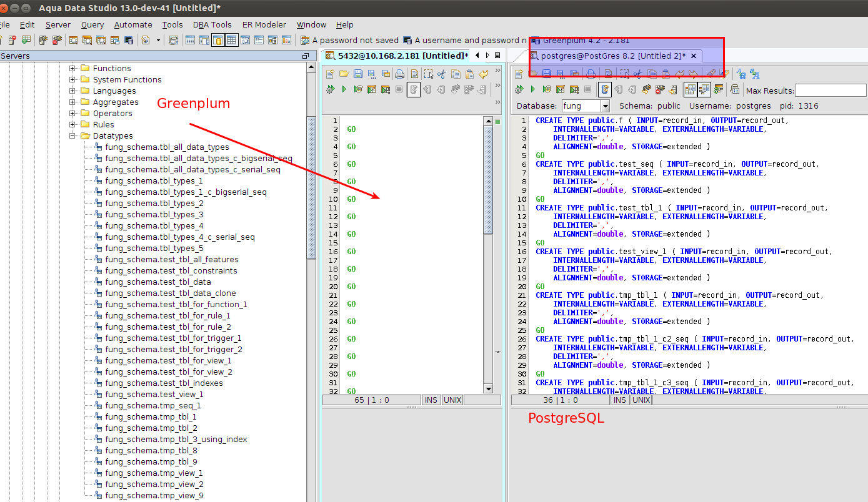The image size is (868, 502).
Task: Click the script icon beside the dropdown arrow
Action: pyautogui.click(x=146, y=41)
